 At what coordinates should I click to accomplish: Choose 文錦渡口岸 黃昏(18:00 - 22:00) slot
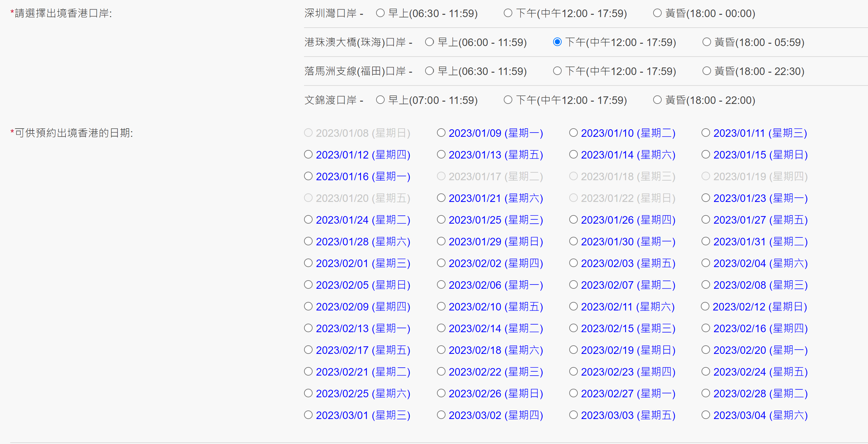coord(657,100)
